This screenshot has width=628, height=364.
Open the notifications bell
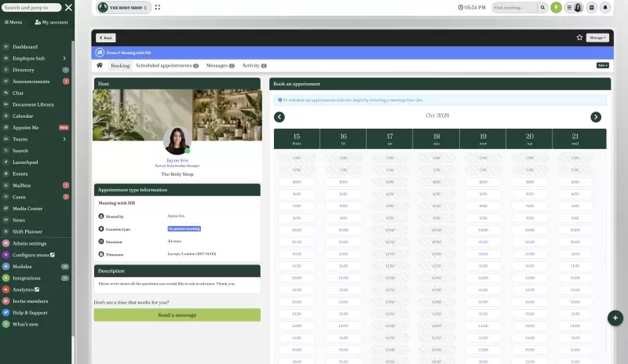(605, 7)
